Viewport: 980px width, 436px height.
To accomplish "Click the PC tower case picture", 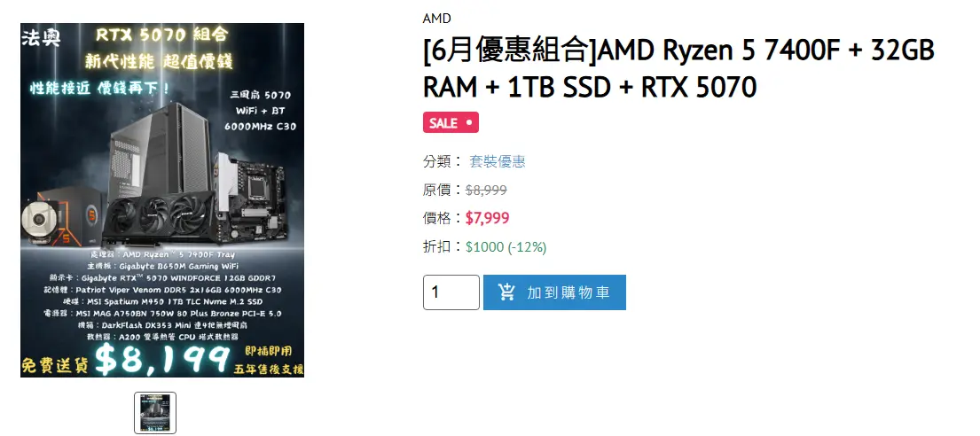I will (x=161, y=150).
